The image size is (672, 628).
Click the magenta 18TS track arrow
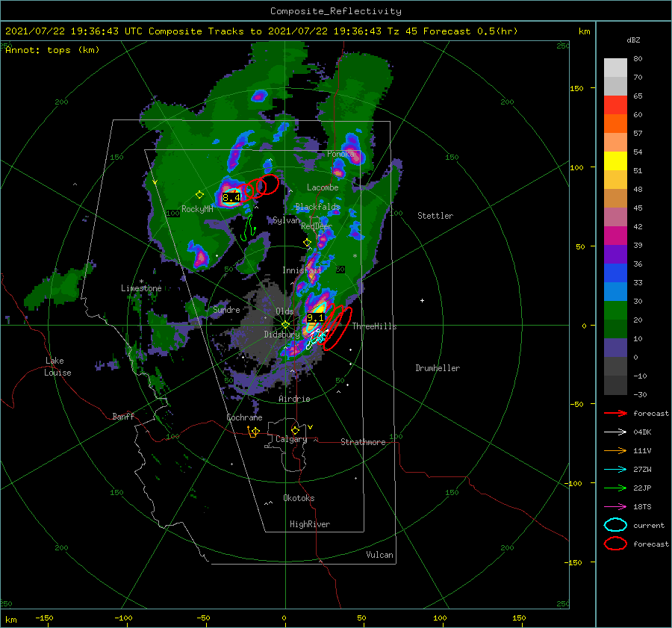(615, 507)
